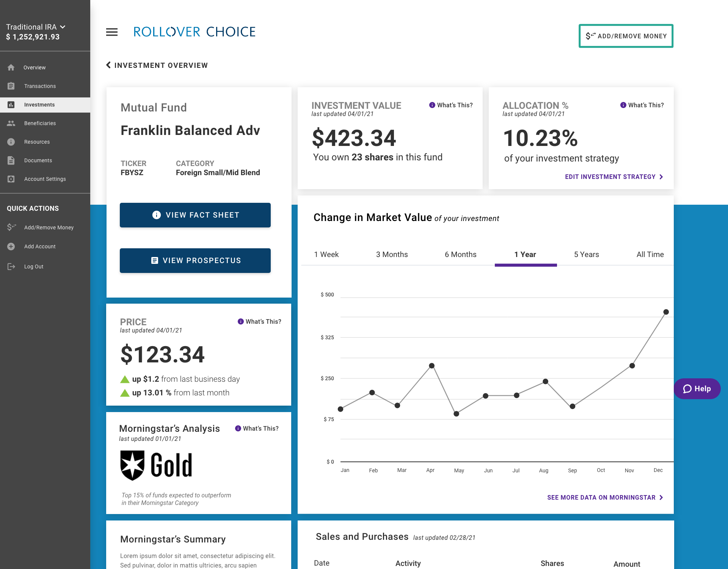Image resolution: width=728 pixels, height=569 pixels.
Task: Open the Help chat button
Action: (697, 389)
